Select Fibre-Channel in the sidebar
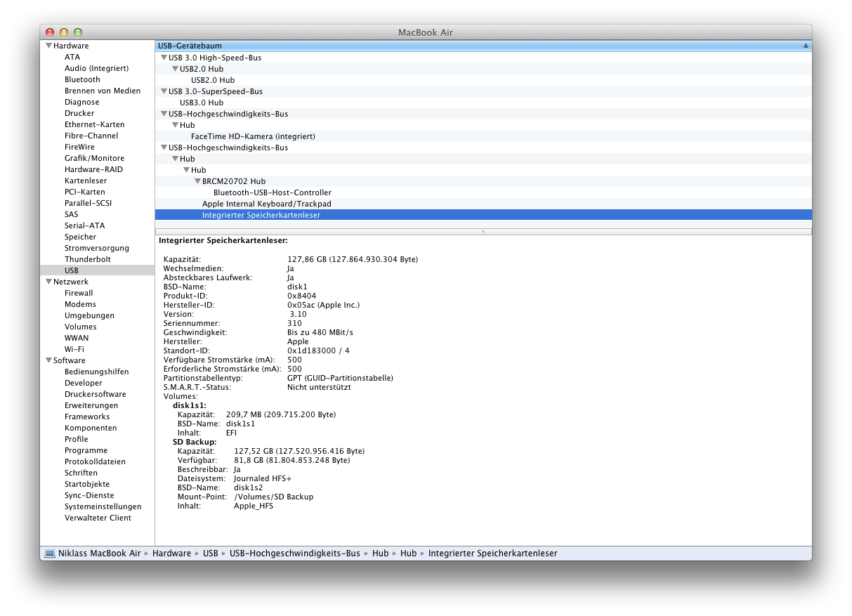852x616 pixels. (91, 136)
